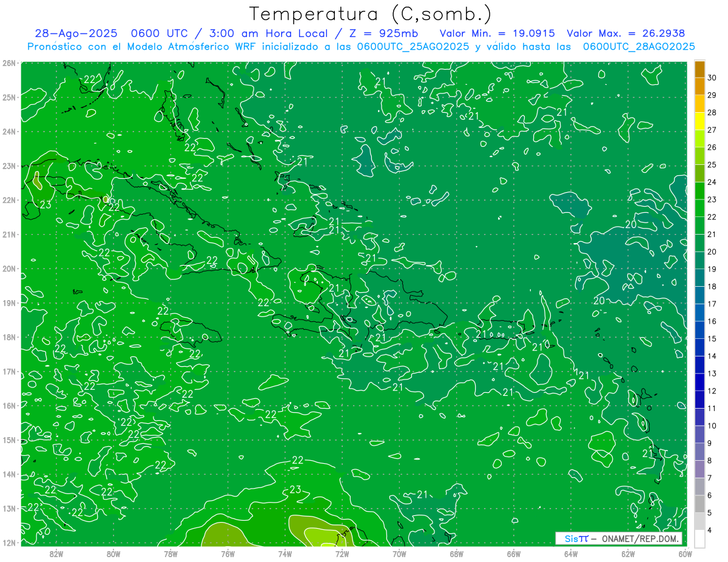The height and width of the screenshot is (562, 728).
Task: Click the "19" color scale label
Action: click(712, 269)
